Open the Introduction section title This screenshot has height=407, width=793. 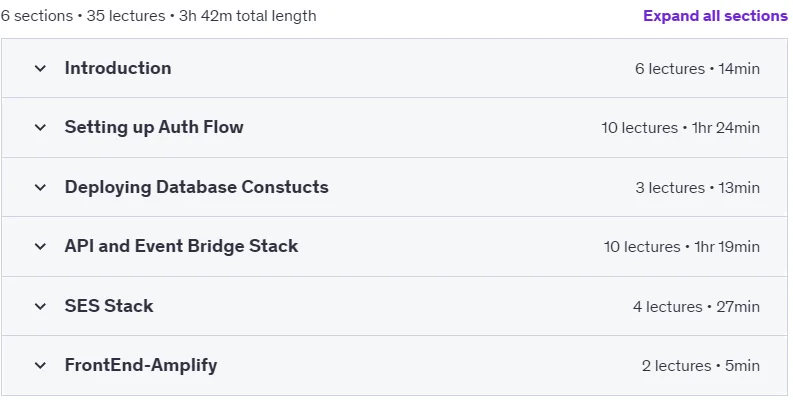click(x=118, y=68)
